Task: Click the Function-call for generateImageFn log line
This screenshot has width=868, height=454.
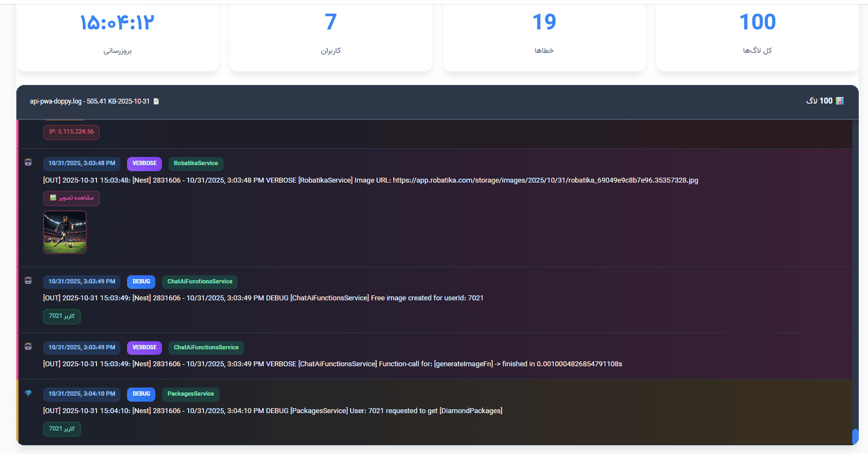Action: 333,364
